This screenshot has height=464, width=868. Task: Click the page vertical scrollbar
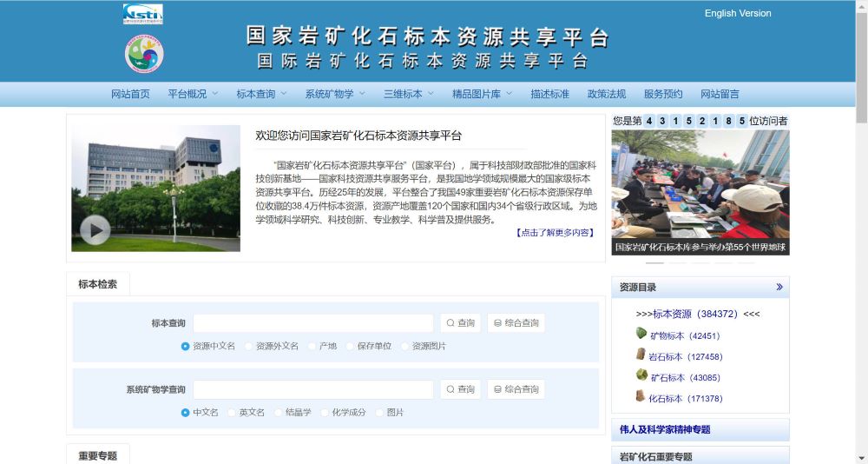[861, 261]
